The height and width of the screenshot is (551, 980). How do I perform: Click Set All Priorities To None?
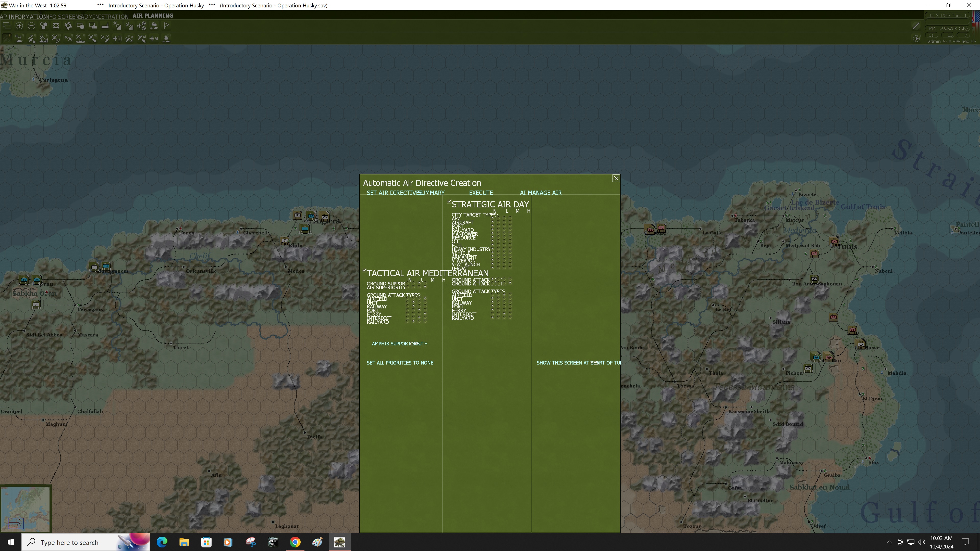click(400, 363)
